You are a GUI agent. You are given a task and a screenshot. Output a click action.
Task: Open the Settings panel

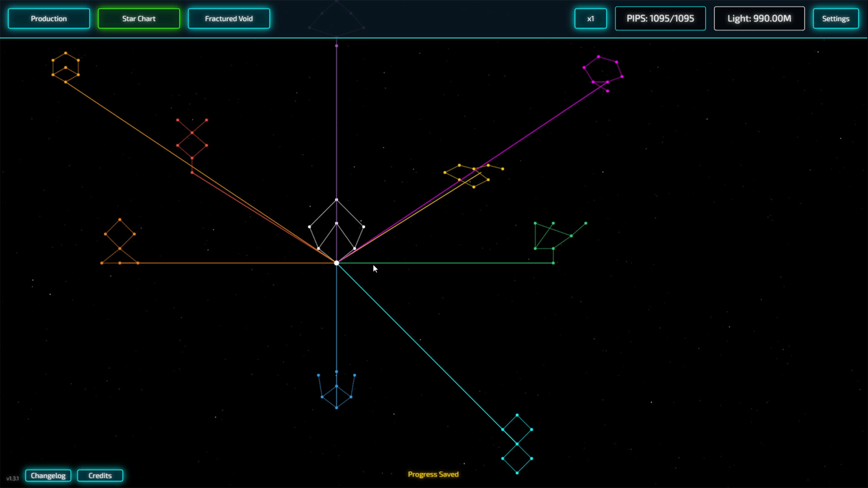pos(835,19)
